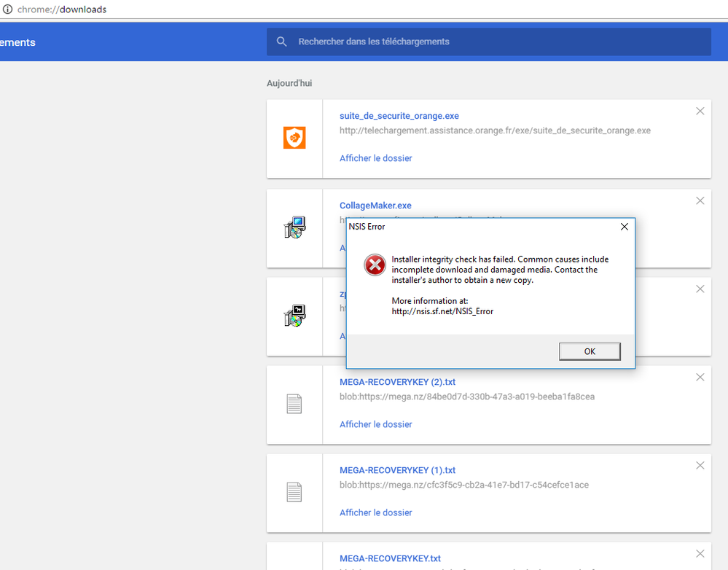
Task: Click the CollageMaker.exe installer icon
Action: (294, 227)
